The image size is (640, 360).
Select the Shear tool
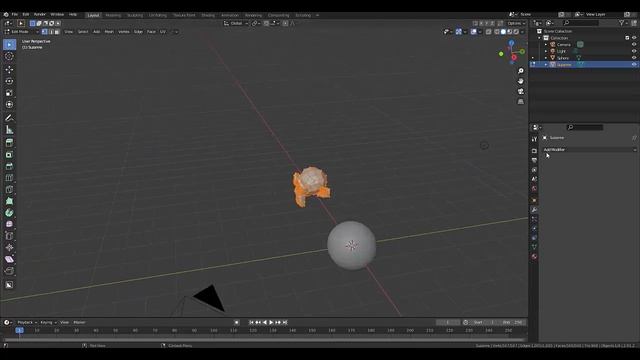[x=9, y=259]
